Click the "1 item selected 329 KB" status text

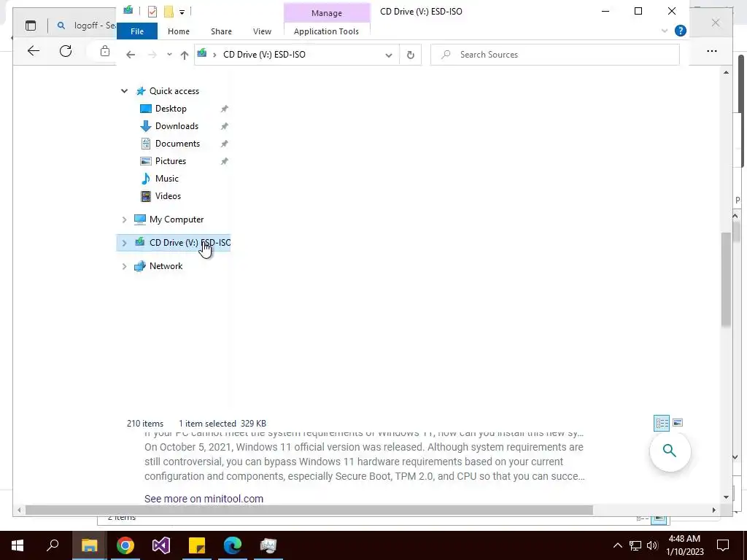[x=222, y=424]
